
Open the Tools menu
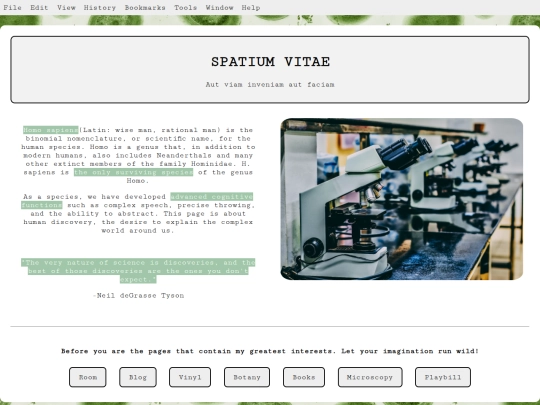coord(185,7)
